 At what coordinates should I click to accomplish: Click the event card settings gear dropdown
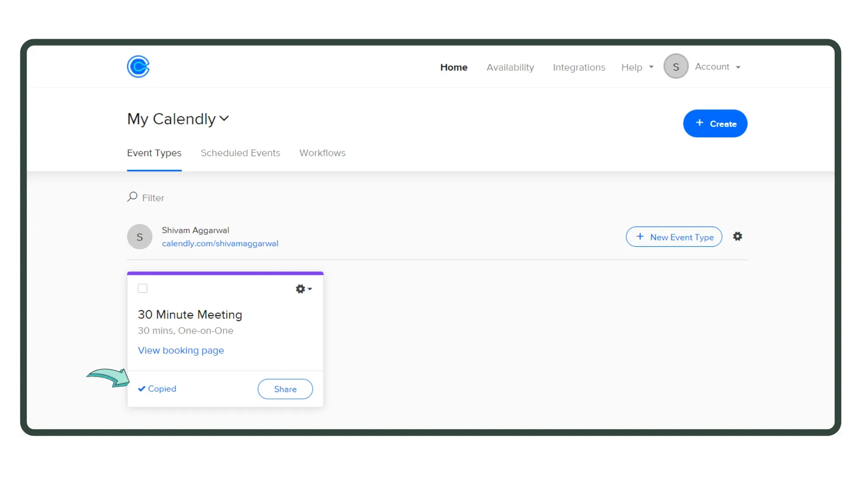click(x=304, y=288)
